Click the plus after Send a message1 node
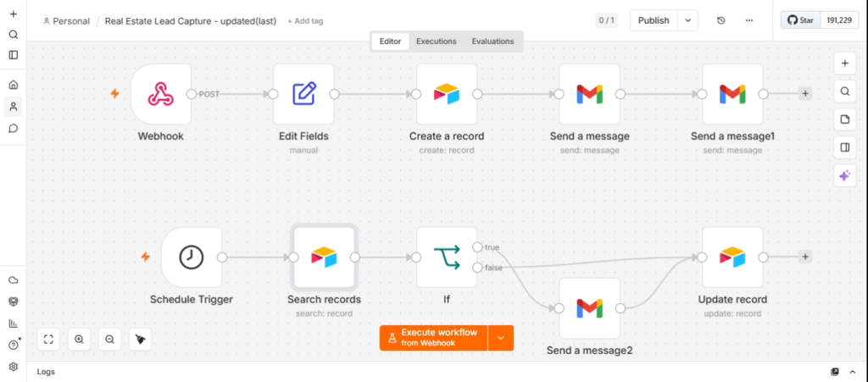 pyautogui.click(x=805, y=93)
